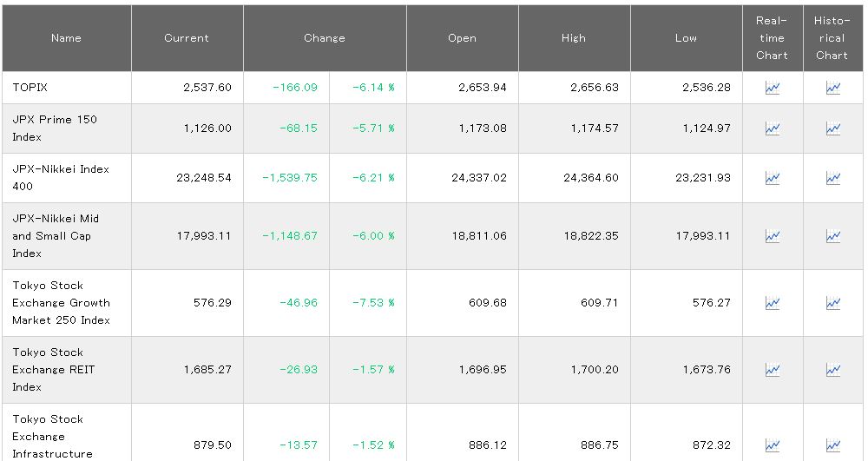The height and width of the screenshot is (461, 868).
Task: Open Growth Market 250 Index real-time chart
Action: 772,303
